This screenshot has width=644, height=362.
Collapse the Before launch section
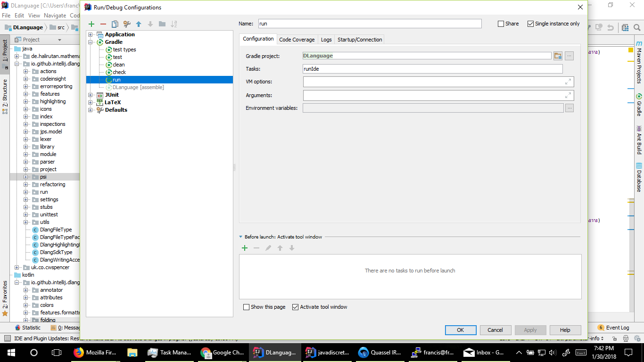242,237
